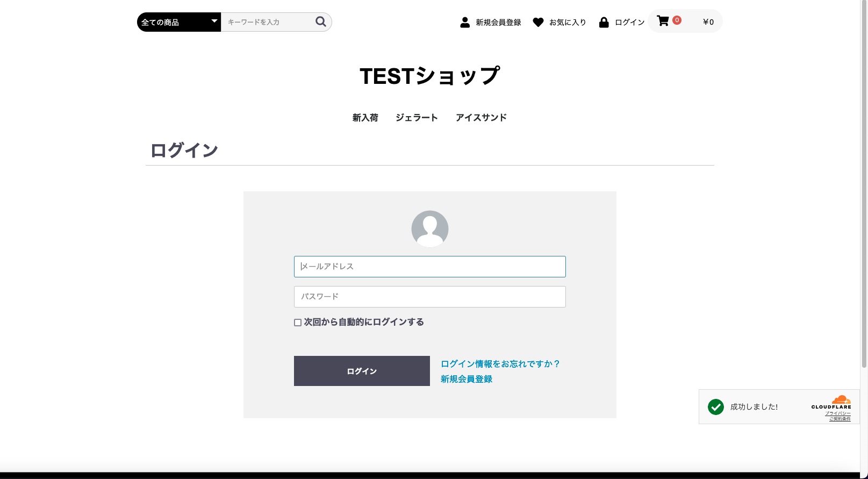
Task: Click the 新規会員登録 link below the form
Action: click(467, 379)
